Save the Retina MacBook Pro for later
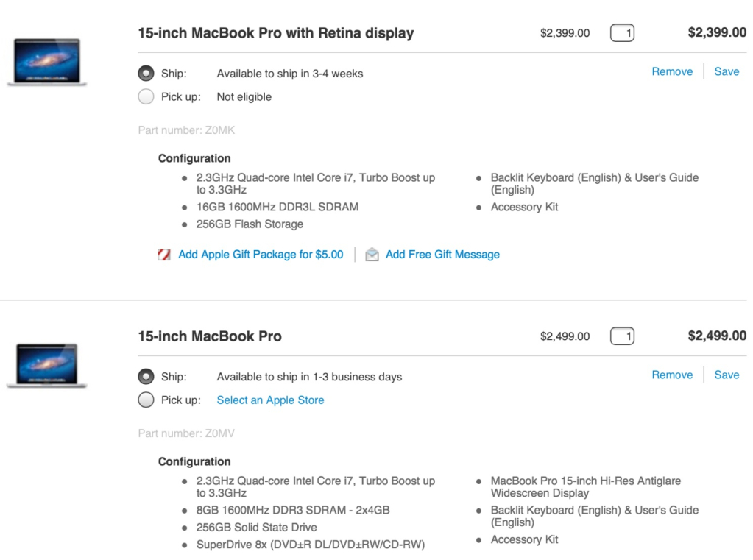This screenshot has height=560, width=753. pyautogui.click(x=727, y=71)
